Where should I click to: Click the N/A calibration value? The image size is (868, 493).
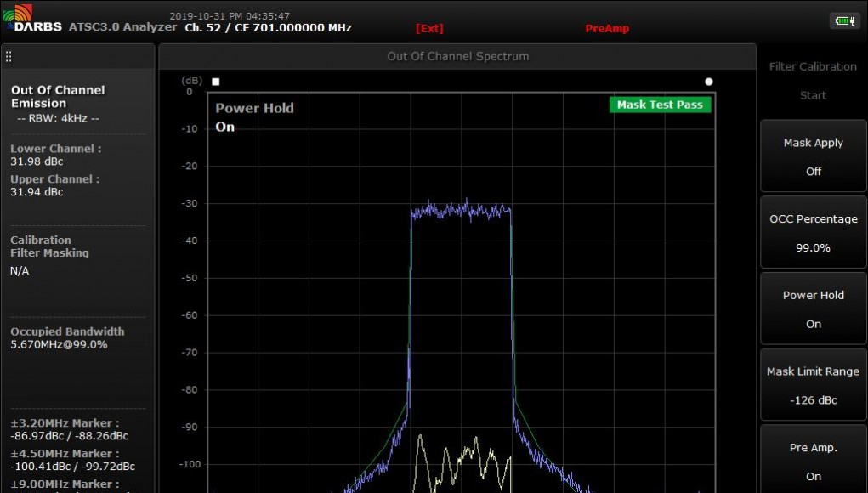[20, 271]
